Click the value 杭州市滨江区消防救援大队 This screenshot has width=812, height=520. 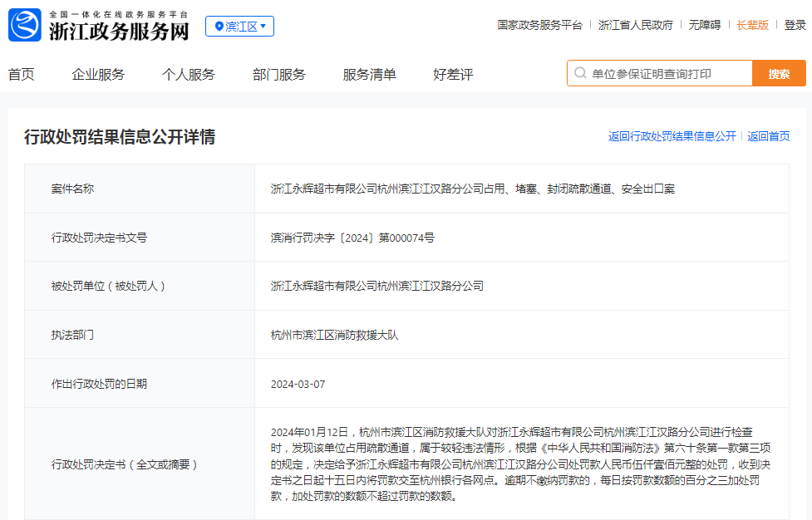pos(335,335)
